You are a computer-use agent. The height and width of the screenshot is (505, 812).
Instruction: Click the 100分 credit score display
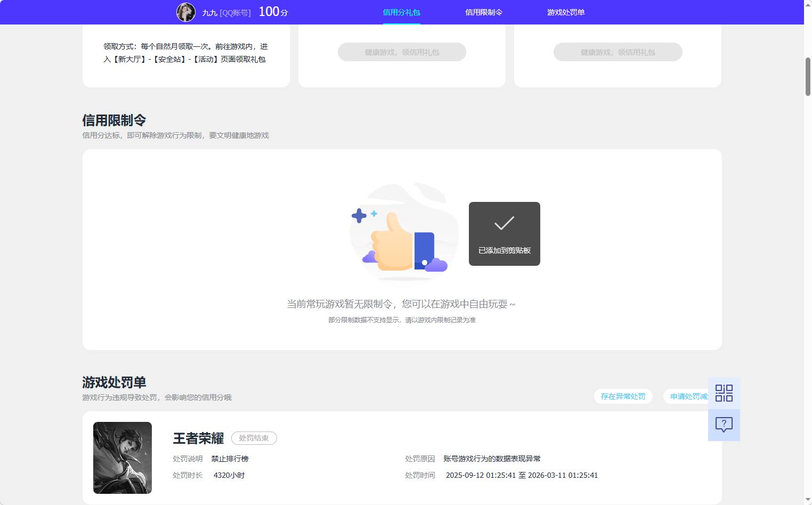(272, 11)
